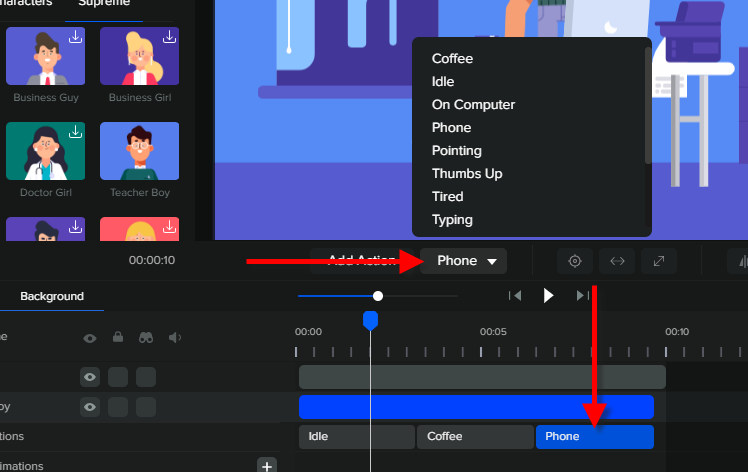Play the animation preview
This screenshot has height=472, width=748.
(548, 296)
